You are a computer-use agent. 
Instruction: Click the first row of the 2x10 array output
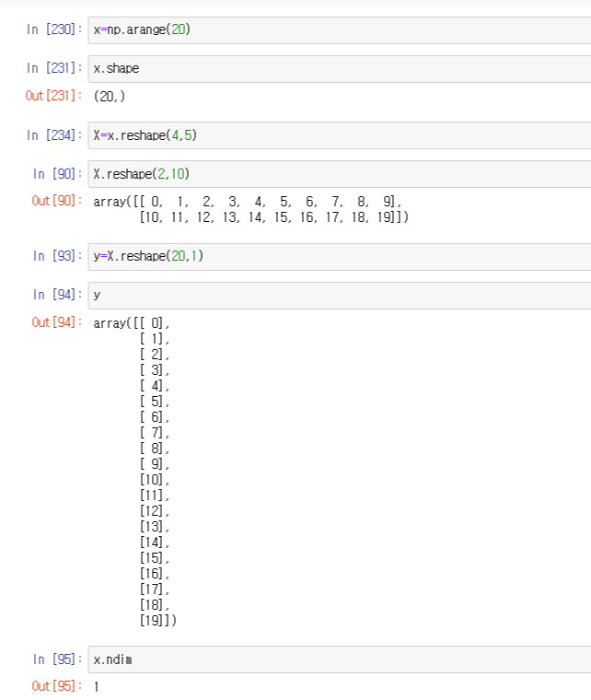(x=248, y=202)
